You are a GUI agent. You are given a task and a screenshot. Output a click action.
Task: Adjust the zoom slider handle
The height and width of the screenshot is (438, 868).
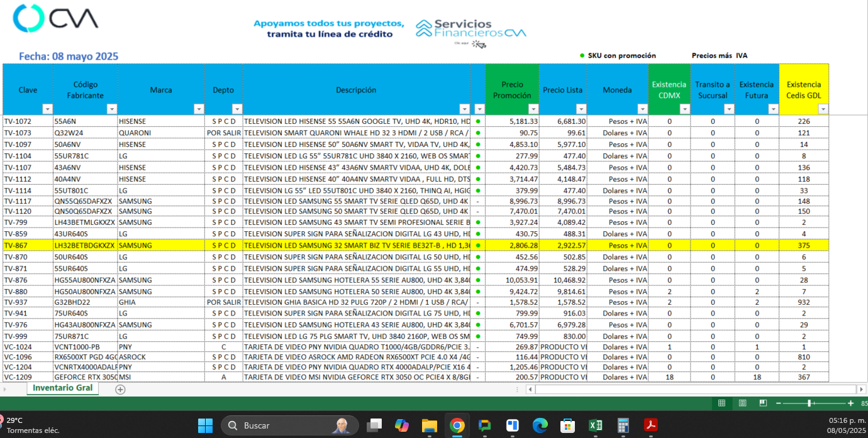[810, 403]
